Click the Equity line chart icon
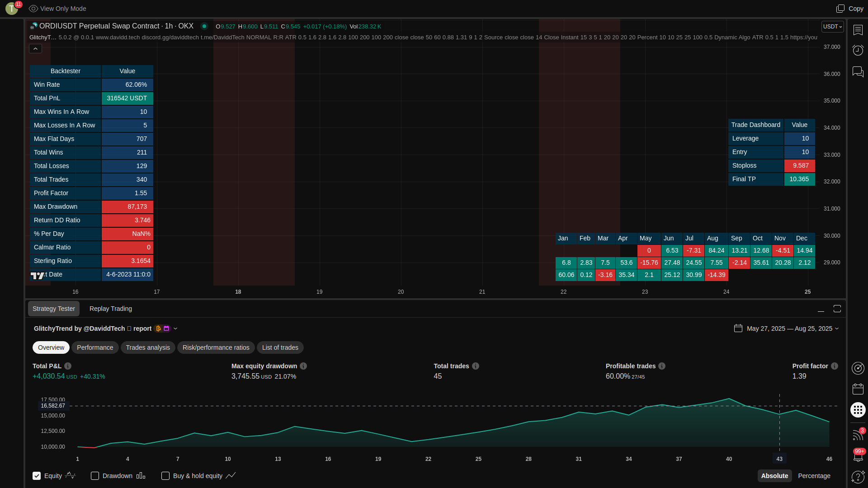 click(x=71, y=475)
